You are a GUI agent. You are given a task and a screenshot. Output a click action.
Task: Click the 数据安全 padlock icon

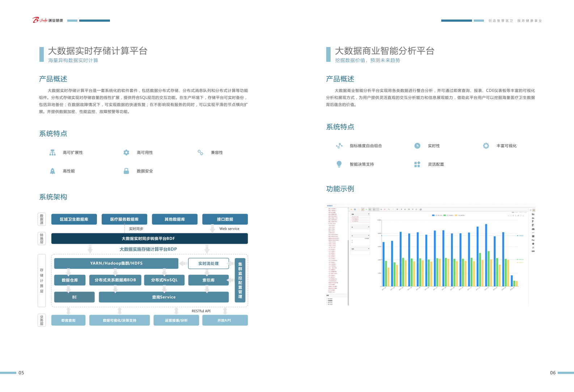126,171
